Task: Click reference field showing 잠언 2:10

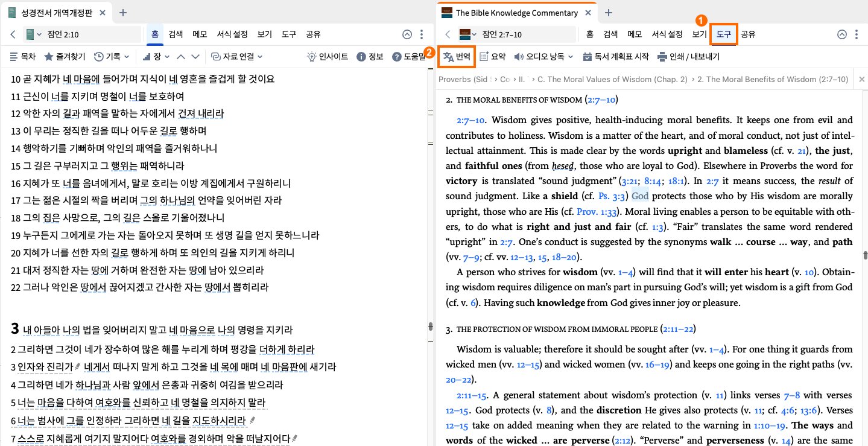Action: pos(90,34)
